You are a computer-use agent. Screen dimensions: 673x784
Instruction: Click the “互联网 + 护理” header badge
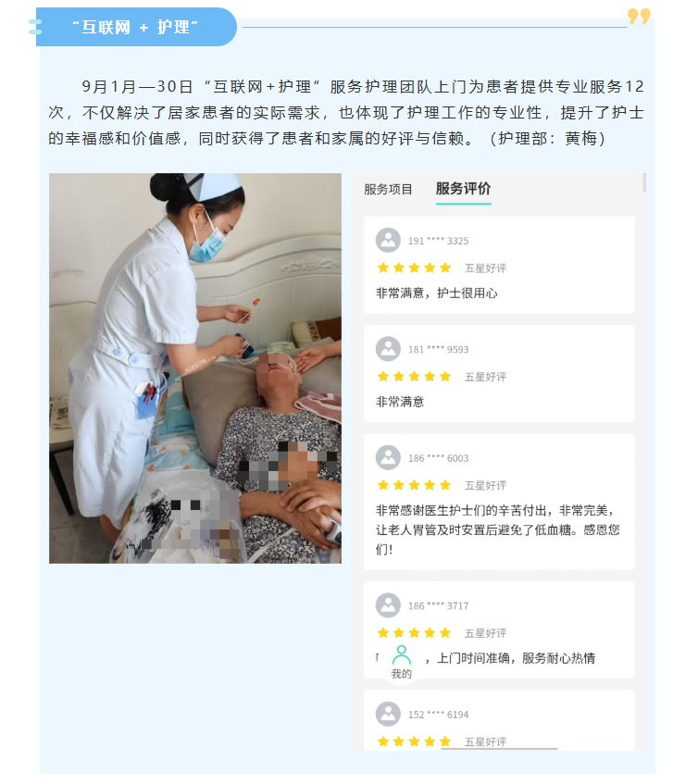[136, 27]
